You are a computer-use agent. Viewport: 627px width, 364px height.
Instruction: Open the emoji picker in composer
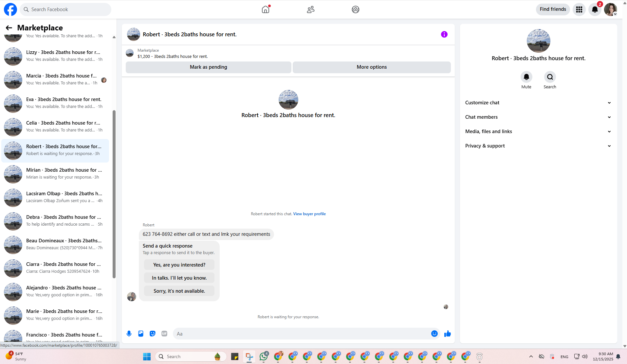(434, 334)
